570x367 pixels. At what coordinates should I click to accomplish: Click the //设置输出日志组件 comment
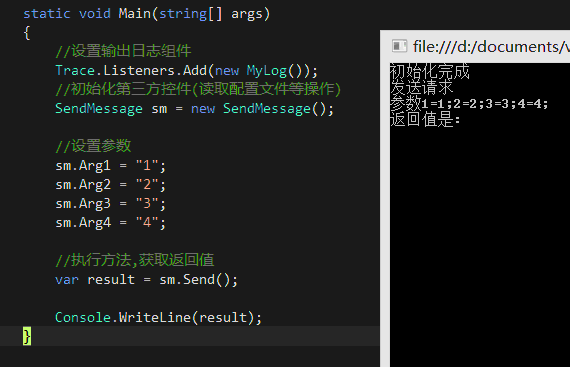pyautogui.click(x=123, y=51)
